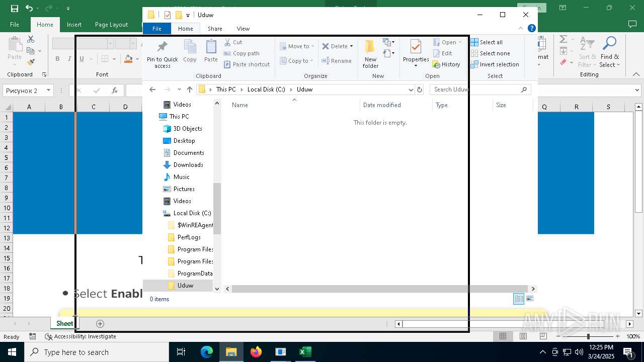
Task: Click This PC in address bar
Action: pos(226,89)
